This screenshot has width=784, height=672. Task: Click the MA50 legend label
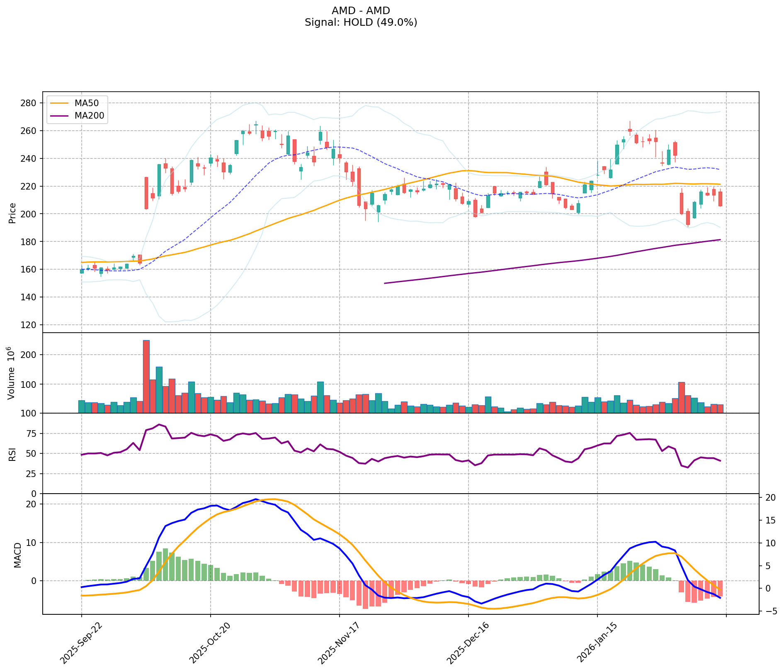coord(86,103)
